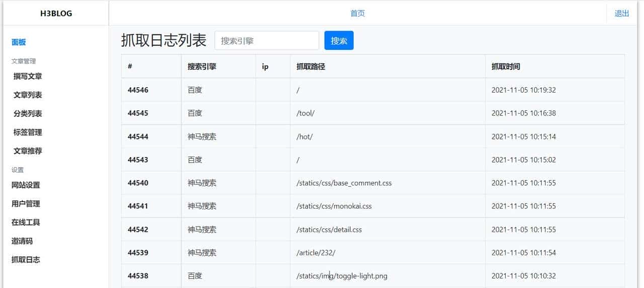The width and height of the screenshot is (644, 288).
Task: Click path /statics/css/monokai.css
Action: [334, 206]
